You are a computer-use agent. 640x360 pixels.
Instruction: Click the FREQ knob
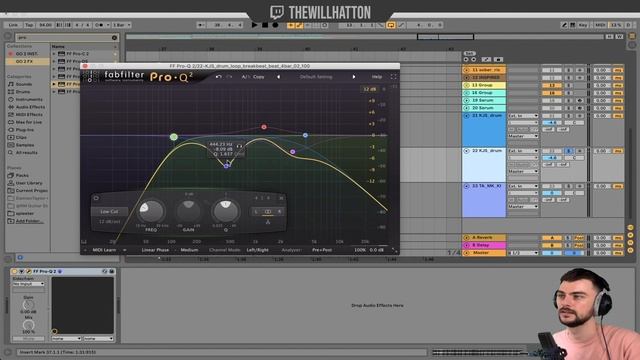(x=151, y=211)
